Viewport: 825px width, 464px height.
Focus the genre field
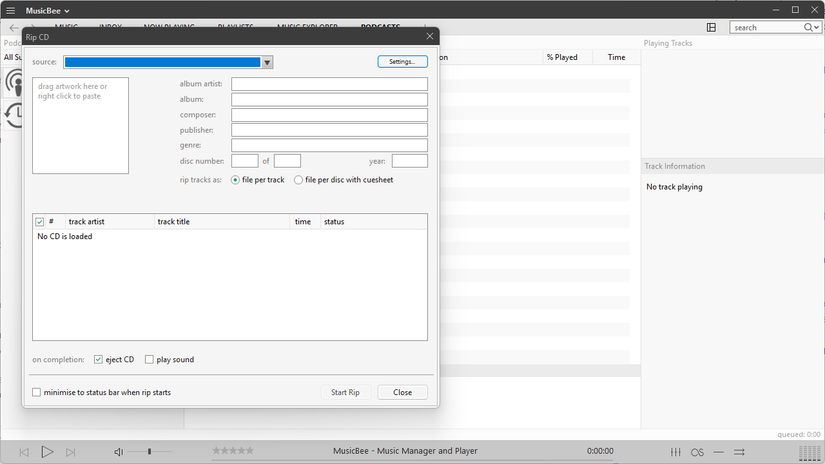tap(329, 145)
